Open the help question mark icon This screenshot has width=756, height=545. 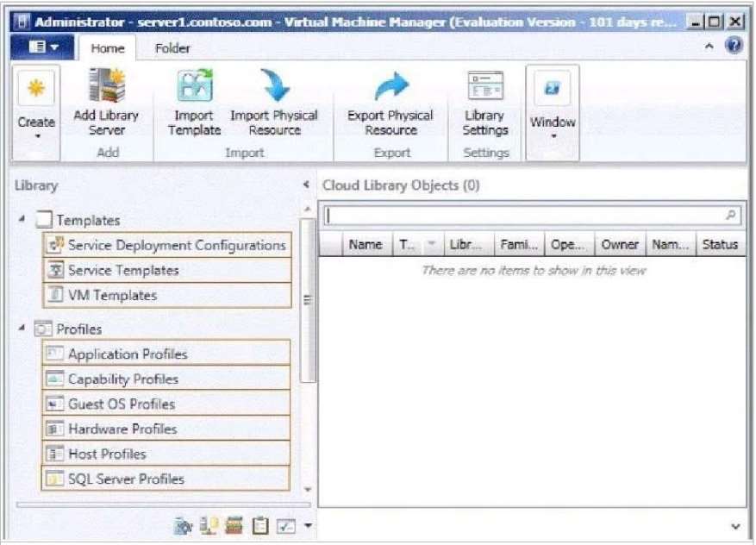[734, 47]
